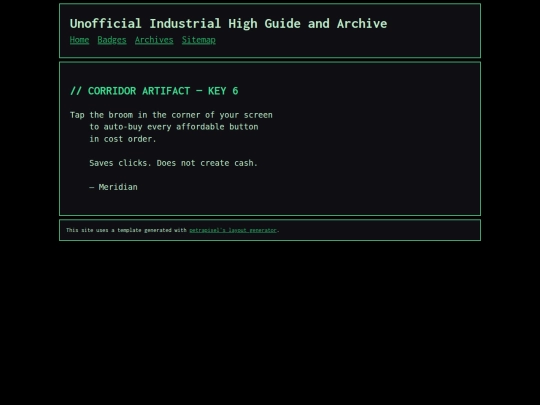Visit the Sitemap link
This screenshot has width=540, height=405.
199,40
